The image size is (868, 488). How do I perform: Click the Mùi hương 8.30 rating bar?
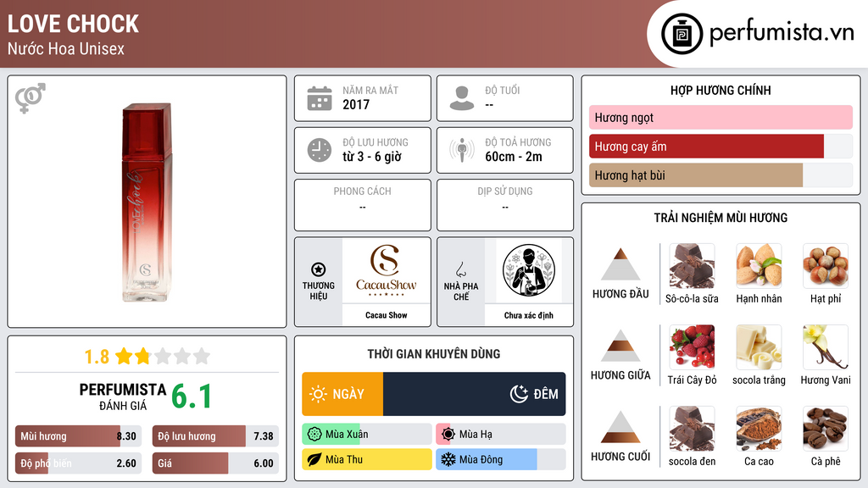[x=79, y=436]
